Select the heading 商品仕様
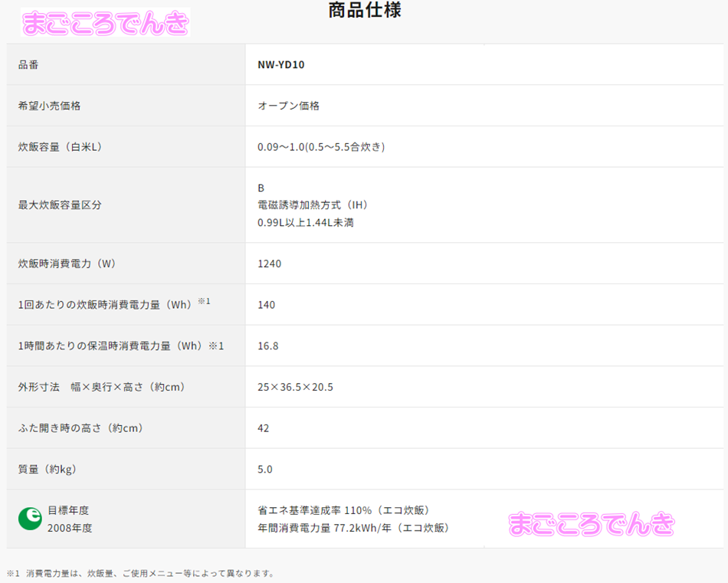 click(x=365, y=10)
